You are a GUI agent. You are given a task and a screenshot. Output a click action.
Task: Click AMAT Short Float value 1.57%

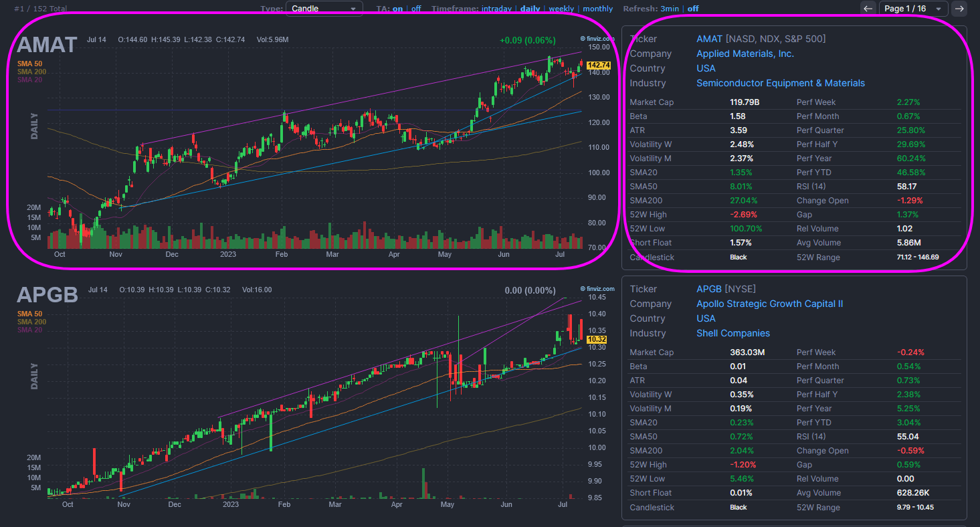click(742, 243)
